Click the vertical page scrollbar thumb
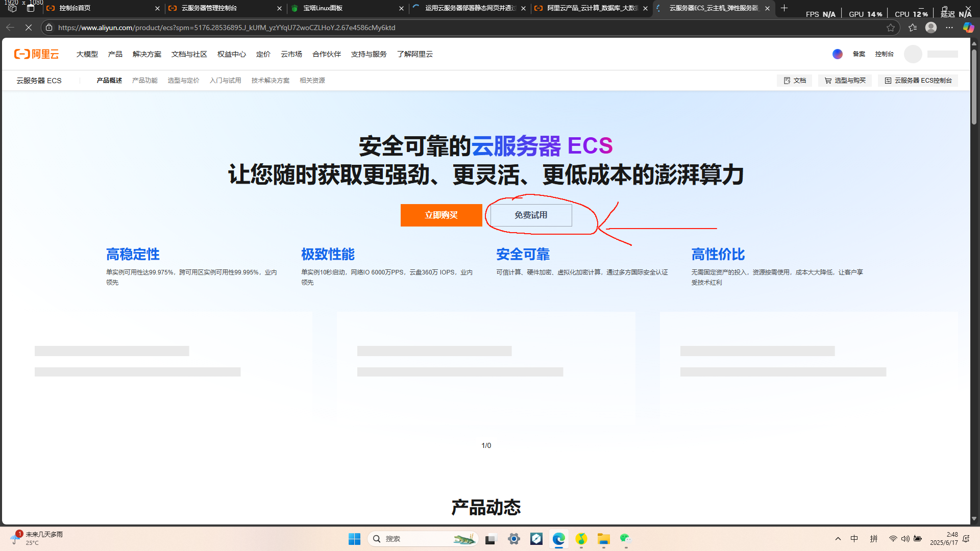The image size is (980, 551). click(974, 87)
